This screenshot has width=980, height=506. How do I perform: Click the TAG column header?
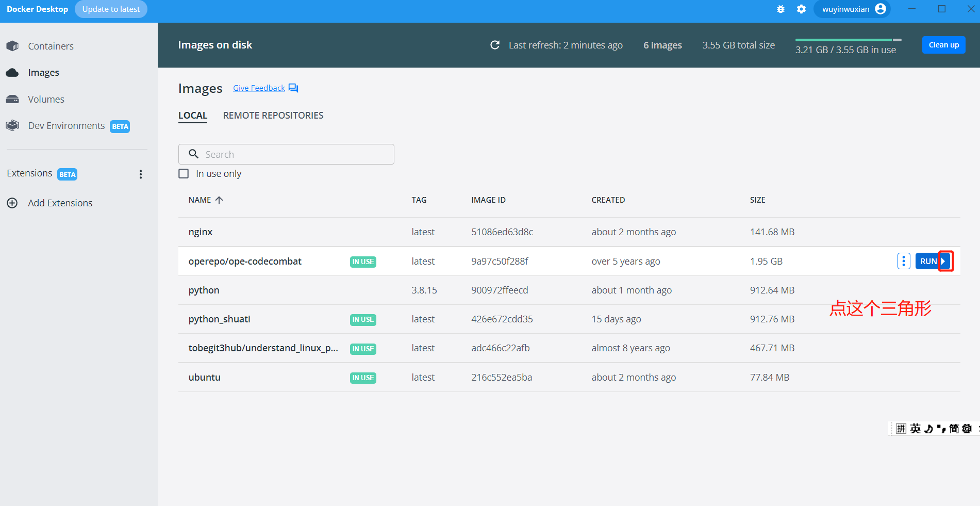(419, 200)
